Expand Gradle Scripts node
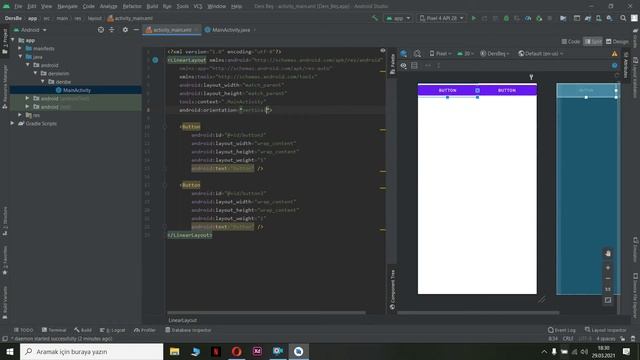Image resolution: width=640 pixels, height=360 pixels. click(13, 123)
